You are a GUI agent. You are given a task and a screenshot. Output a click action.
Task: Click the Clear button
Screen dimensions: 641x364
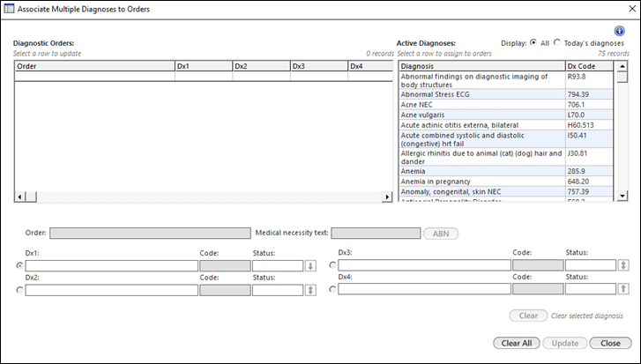click(528, 316)
